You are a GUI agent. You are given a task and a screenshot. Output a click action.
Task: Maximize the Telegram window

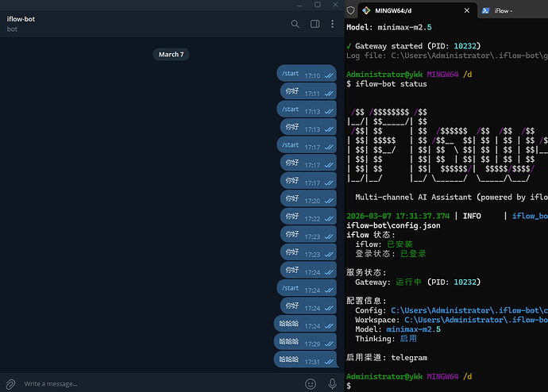[x=318, y=5]
